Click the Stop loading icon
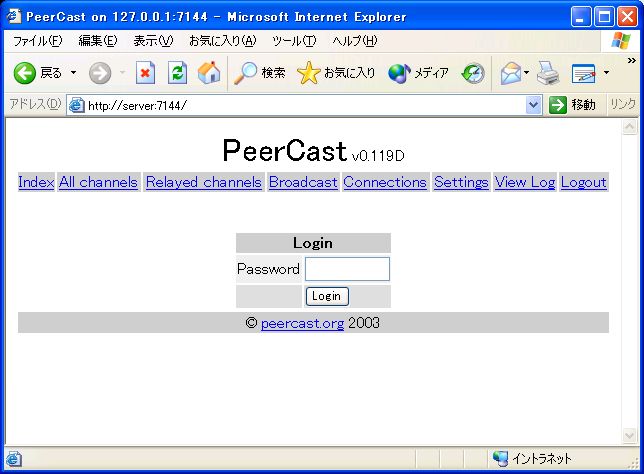The height and width of the screenshot is (474, 644). 146,73
